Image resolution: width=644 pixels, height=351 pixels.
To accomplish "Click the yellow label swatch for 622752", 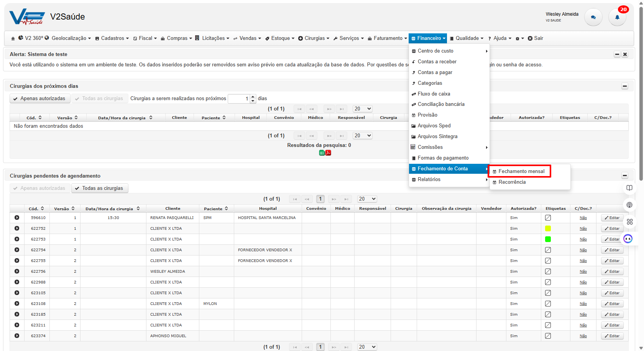I will tap(548, 229).
